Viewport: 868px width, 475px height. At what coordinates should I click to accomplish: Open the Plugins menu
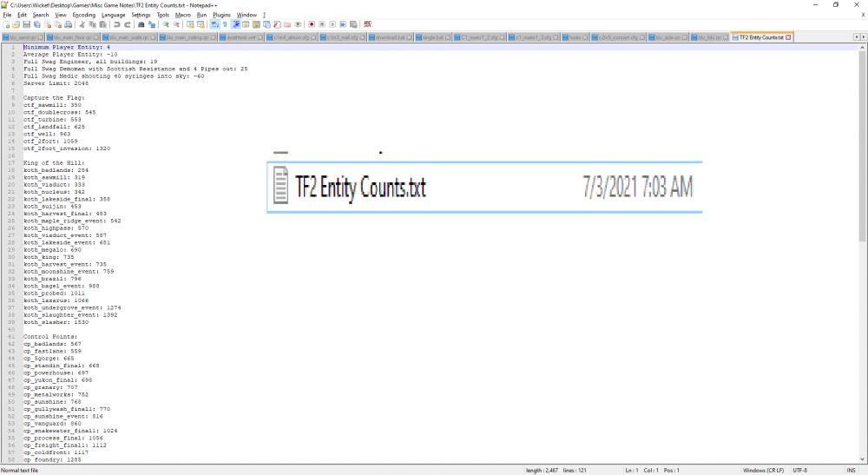point(221,15)
